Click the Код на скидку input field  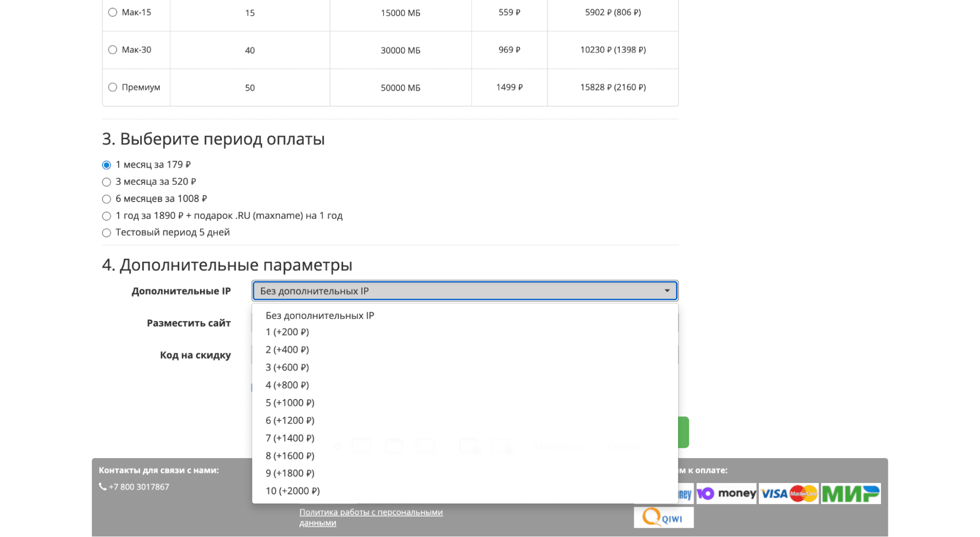(x=466, y=355)
